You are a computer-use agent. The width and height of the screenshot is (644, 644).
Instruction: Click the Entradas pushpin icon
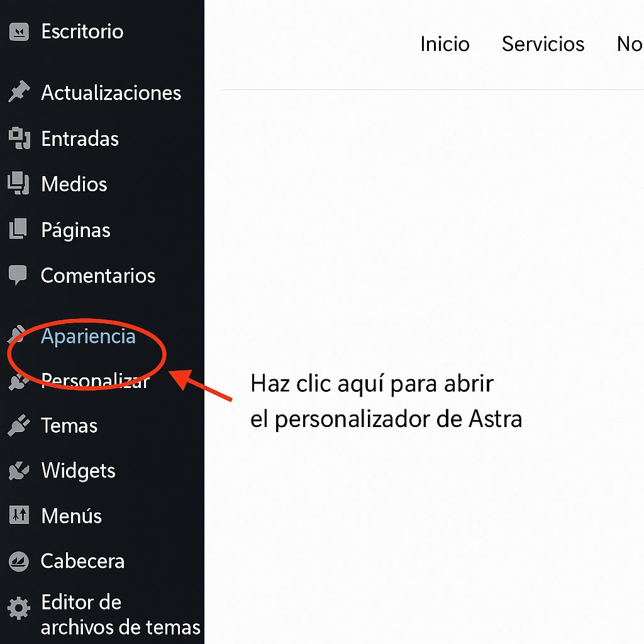click(19, 138)
